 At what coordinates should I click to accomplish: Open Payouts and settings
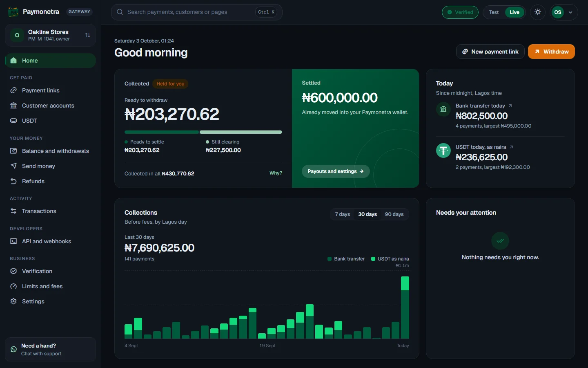point(336,171)
